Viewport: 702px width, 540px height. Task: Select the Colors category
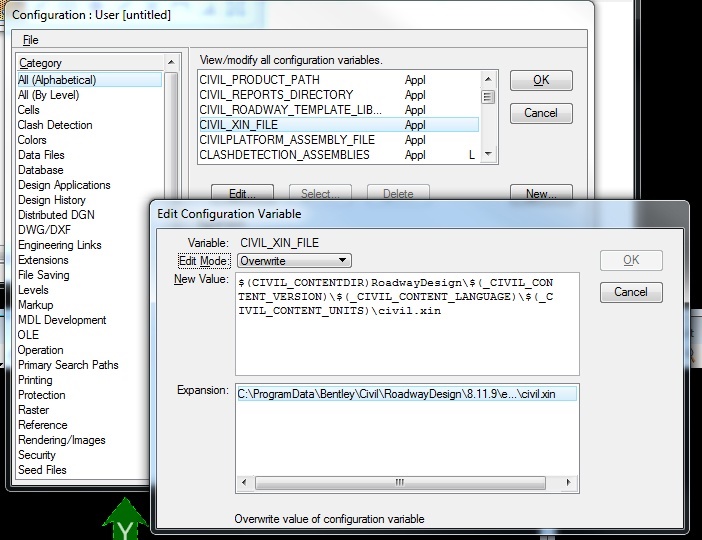(x=32, y=140)
